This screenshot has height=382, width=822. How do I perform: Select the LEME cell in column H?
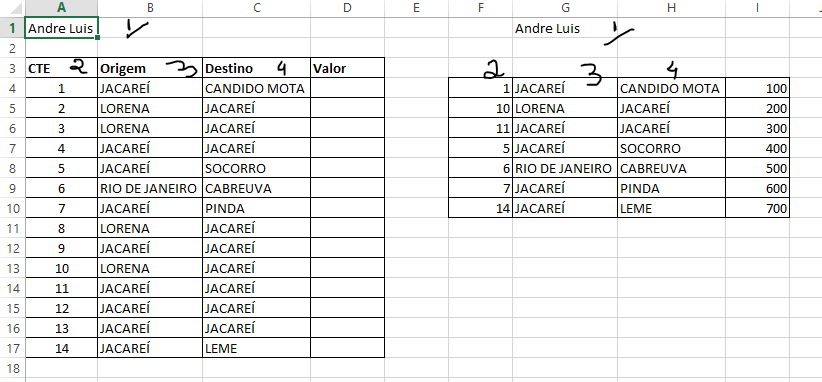672,209
